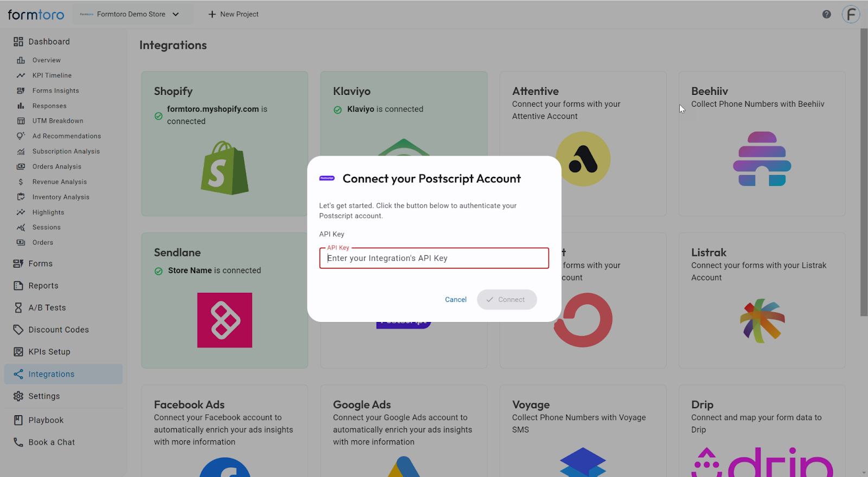Click the sidebar Orders cash icon
This screenshot has width=868, height=477.
(21, 242)
